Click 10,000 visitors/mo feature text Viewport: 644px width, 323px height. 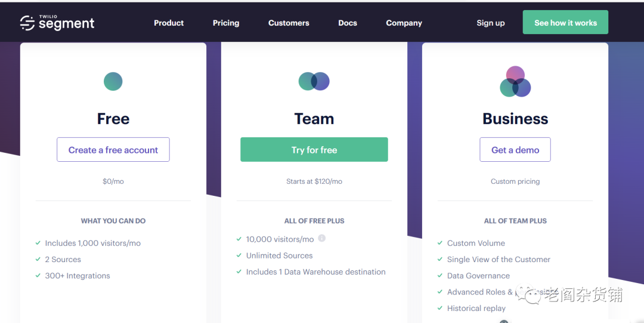280,239
